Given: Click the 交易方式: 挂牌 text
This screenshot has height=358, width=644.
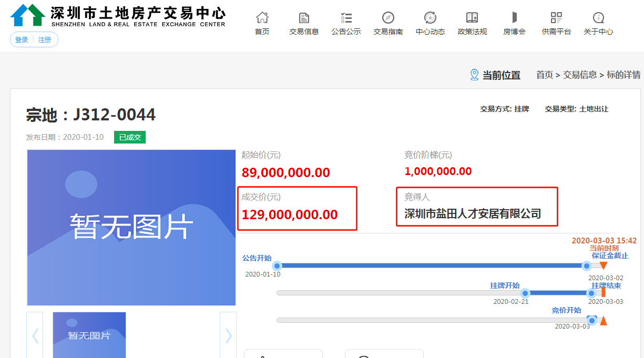Looking at the screenshot, I should (x=505, y=109).
